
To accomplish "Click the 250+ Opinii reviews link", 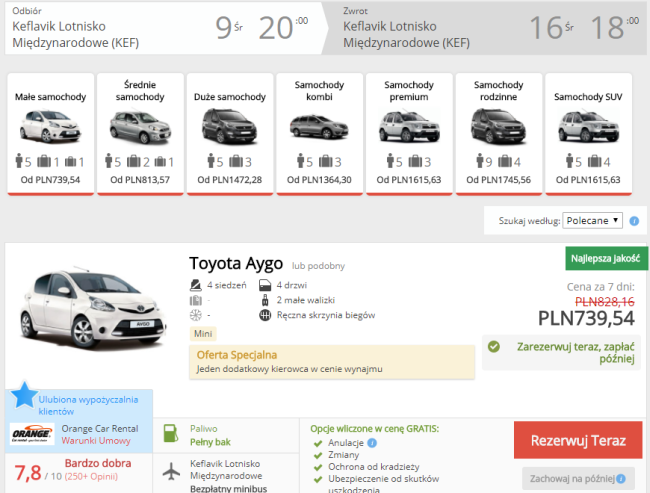I will point(91,476).
